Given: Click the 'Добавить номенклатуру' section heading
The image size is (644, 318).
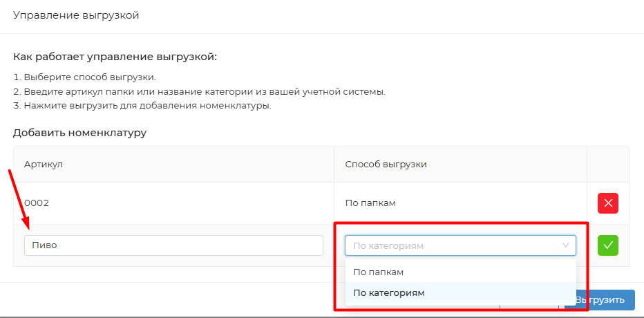Looking at the screenshot, I should pos(79,133).
